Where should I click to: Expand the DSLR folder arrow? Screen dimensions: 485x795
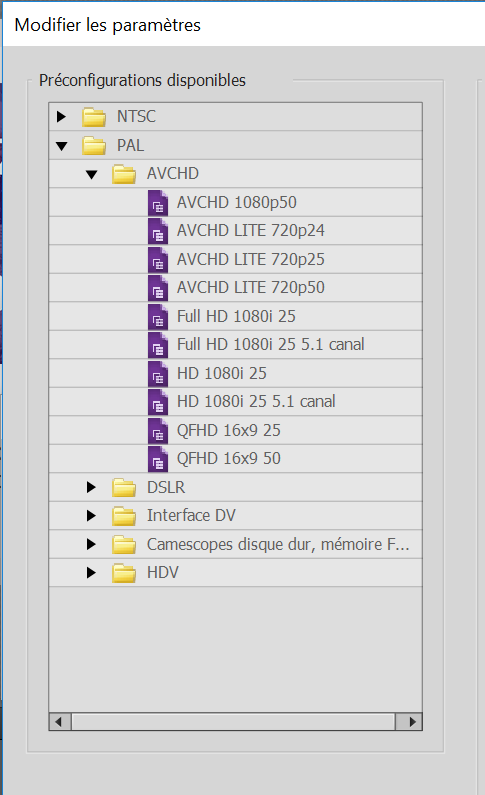click(x=91, y=487)
